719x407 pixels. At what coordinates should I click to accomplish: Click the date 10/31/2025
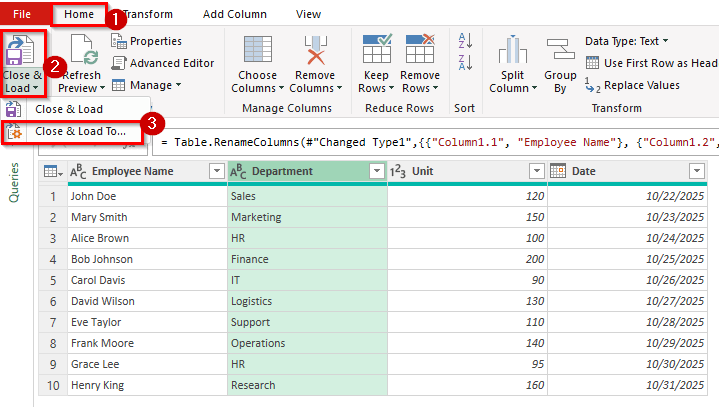(627, 386)
